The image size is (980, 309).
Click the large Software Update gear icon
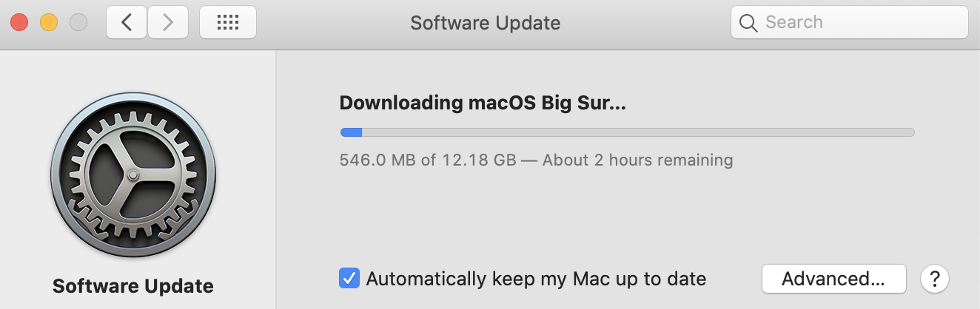click(x=133, y=175)
